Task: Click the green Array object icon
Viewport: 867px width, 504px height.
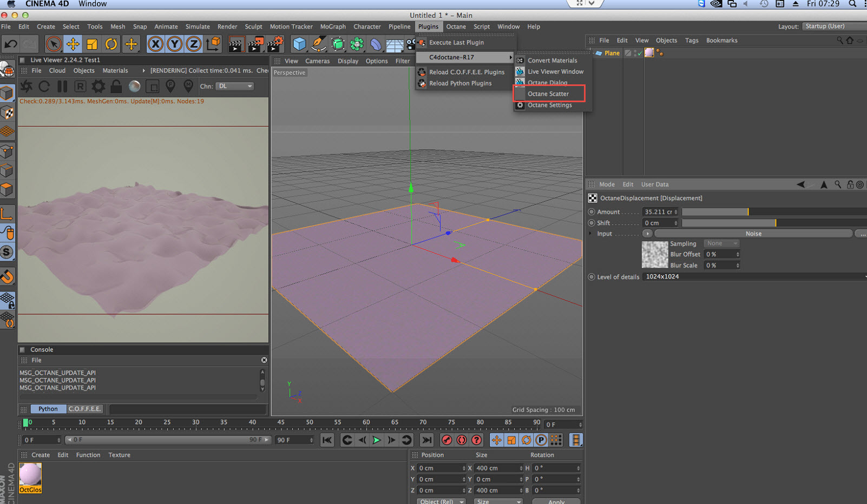Action: tap(338, 44)
